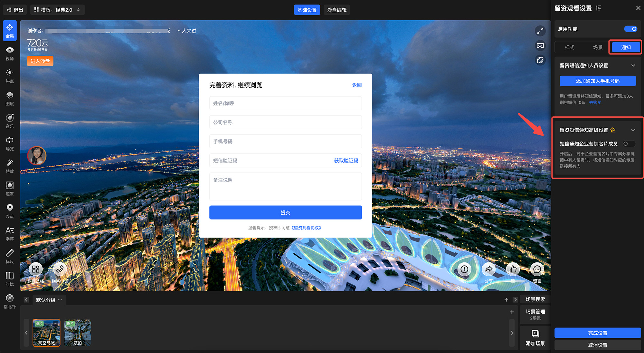Click the fullscreen expand icon on preview

pyautogui.click(x=540, y=31)
